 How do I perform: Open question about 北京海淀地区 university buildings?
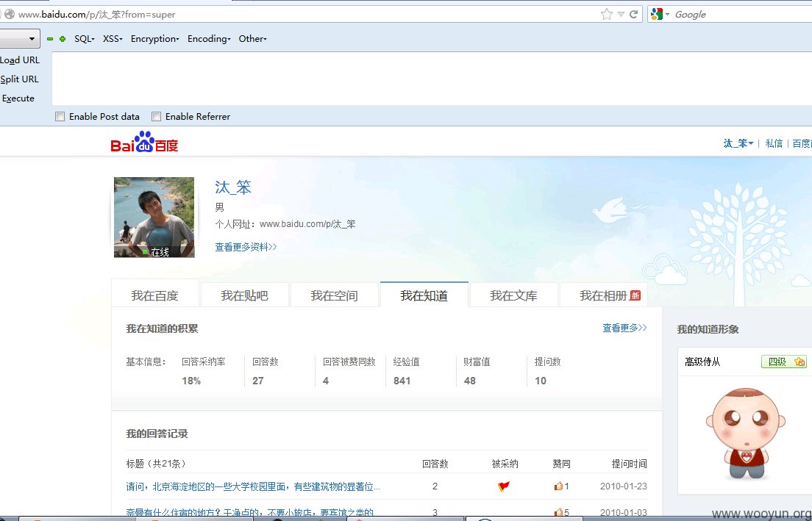point(253,486)
